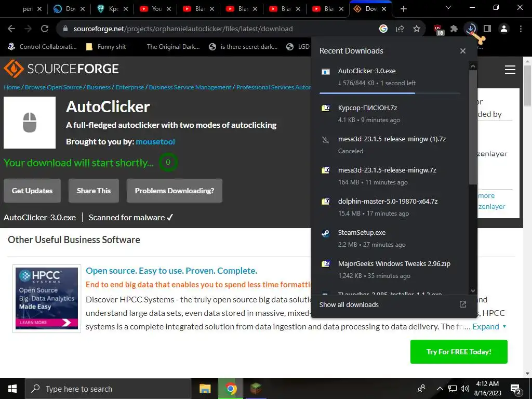Open Business Service Management breadcrumb
This screenshot has width=532, height=399.
click(190, 87)
